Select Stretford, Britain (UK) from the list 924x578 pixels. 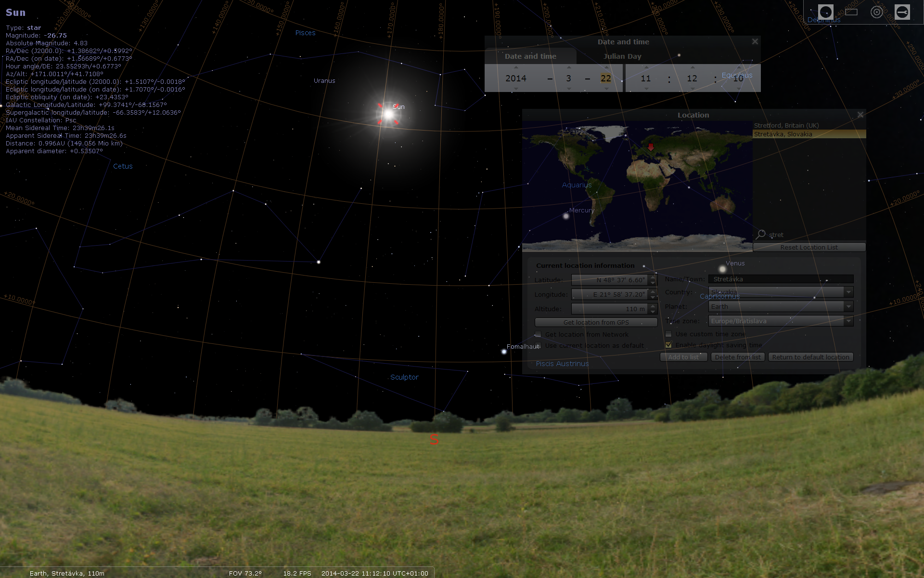(786, 125)
